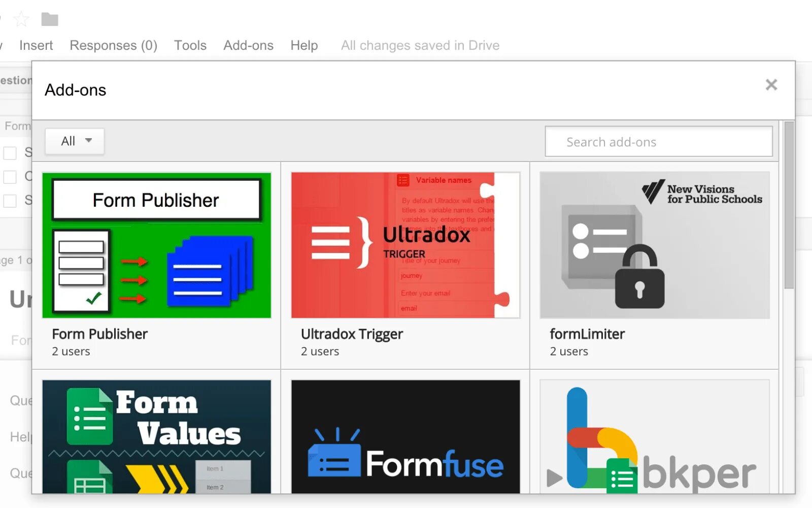The image size is (812, 508).
Task: Open the Insert menu
Action: coord(36,45)
